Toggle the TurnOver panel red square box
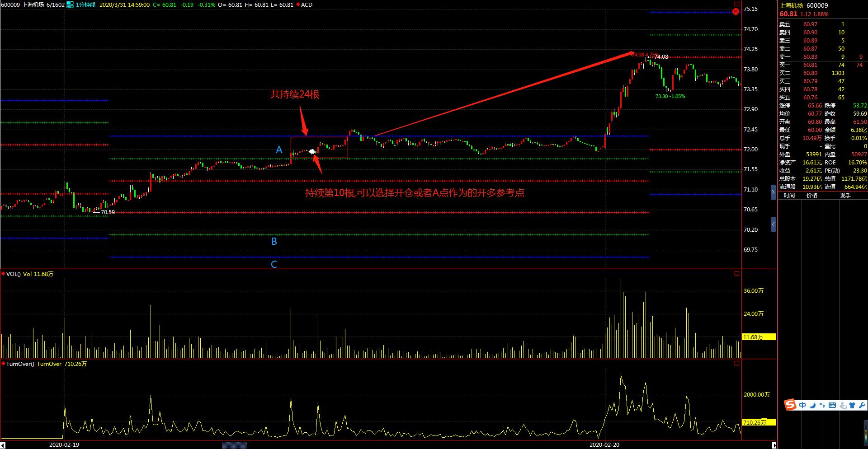 [x=737, y=363]
